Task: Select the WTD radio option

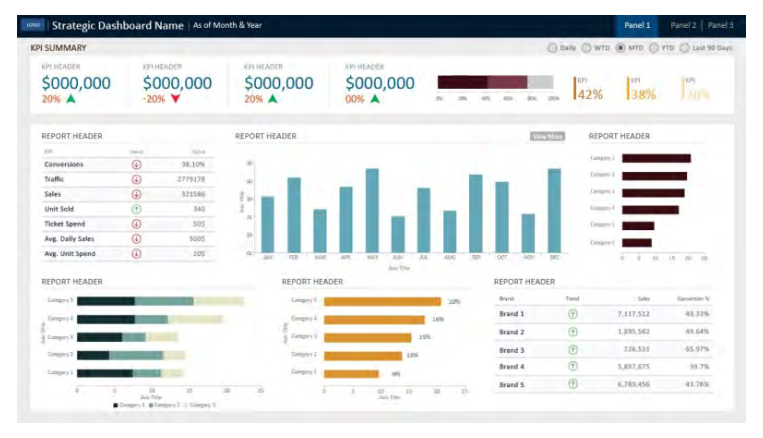Action: [x=587, y=48]
